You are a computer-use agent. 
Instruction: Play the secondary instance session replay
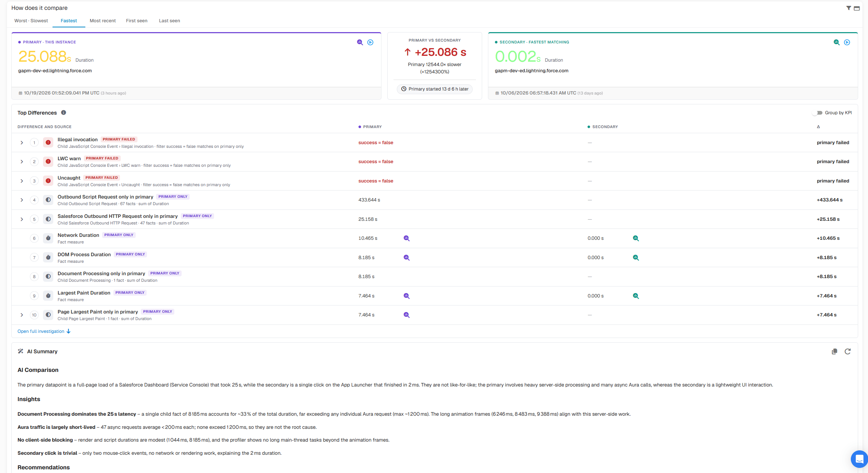pyautogui.click(x=847, y=42)
